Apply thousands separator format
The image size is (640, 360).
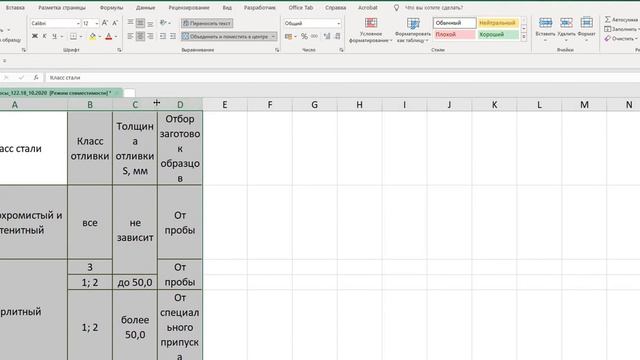click(314, 36)
